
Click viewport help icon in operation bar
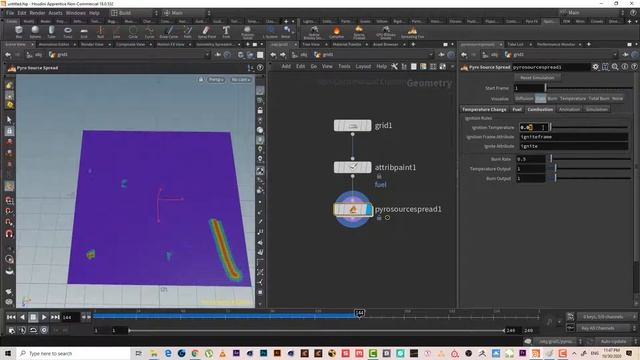[260, 68]
